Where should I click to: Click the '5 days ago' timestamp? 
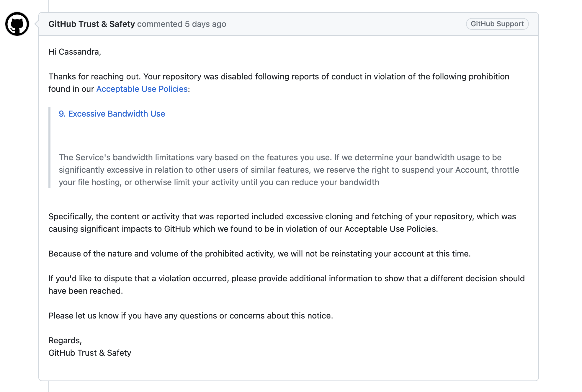205,24
